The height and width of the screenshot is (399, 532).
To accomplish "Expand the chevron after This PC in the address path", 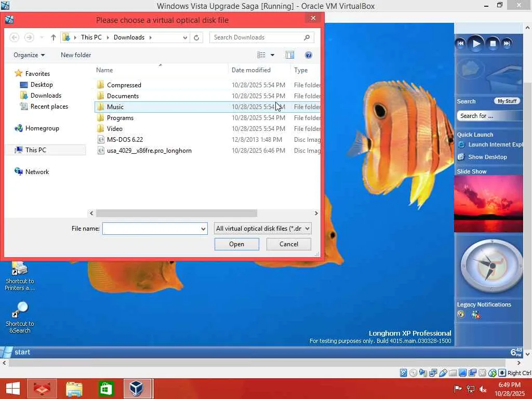I will [108, 37].
